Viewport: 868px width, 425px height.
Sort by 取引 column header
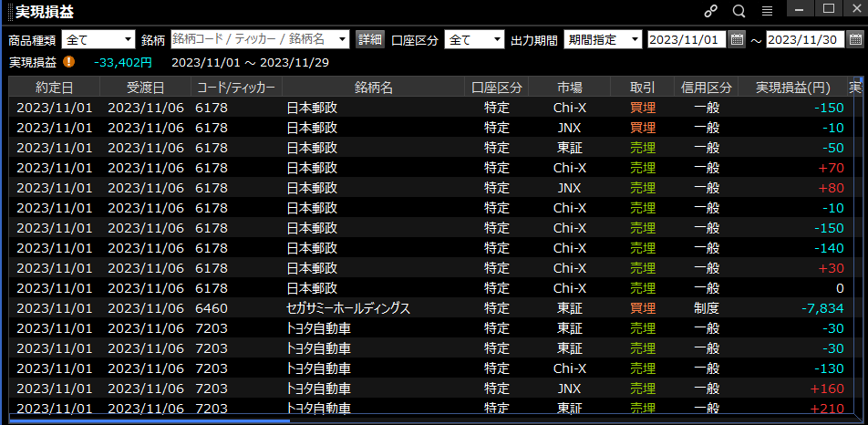tap(643, 88)
